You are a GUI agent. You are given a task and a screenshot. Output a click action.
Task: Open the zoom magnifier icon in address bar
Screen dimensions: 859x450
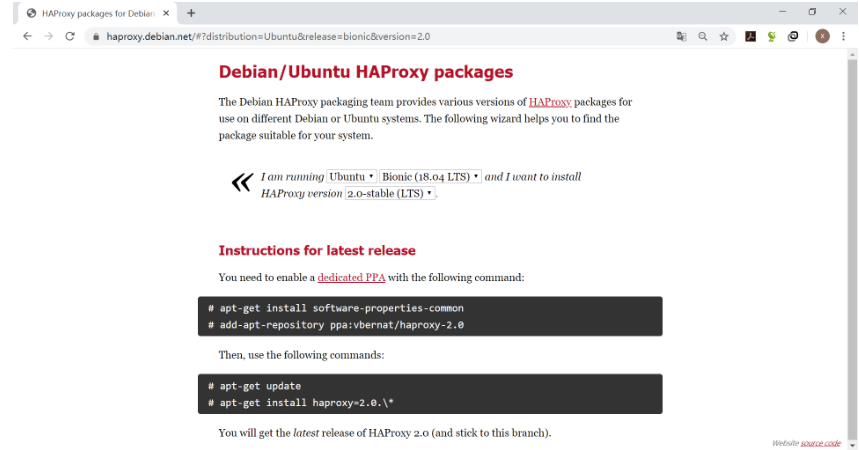(x=702, y=37)
